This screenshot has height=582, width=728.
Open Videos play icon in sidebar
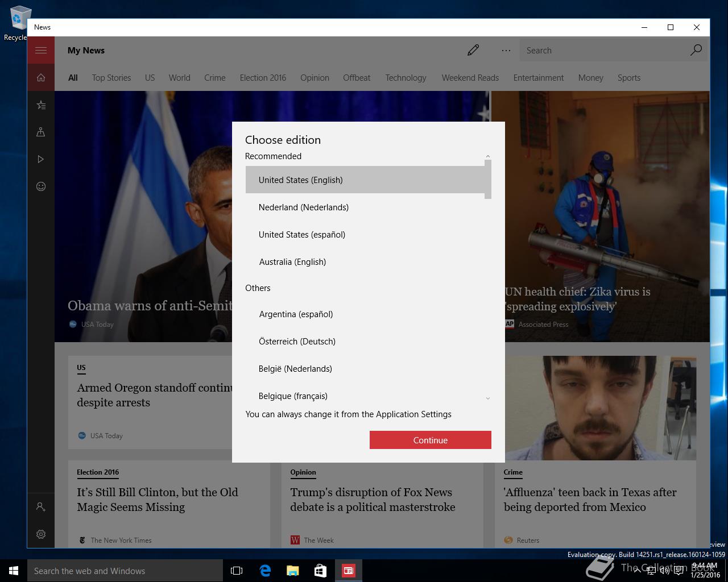41,159
